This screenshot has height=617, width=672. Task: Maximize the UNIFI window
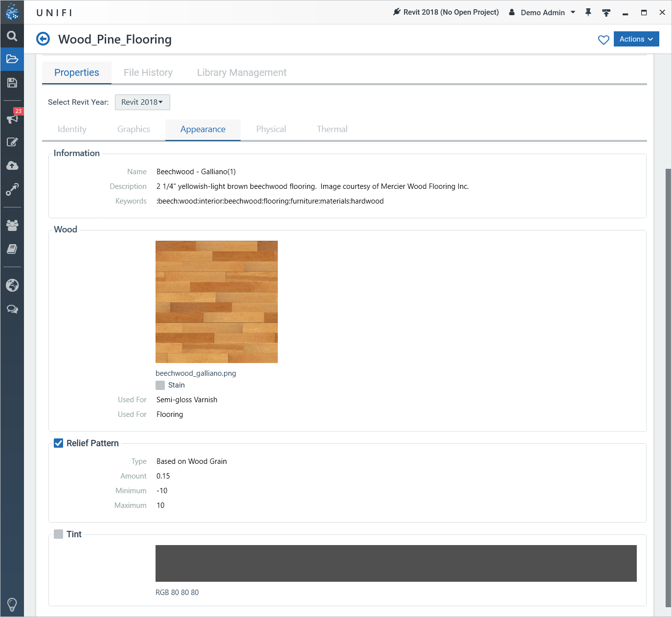pyautogui.click(x=644, y=13)
